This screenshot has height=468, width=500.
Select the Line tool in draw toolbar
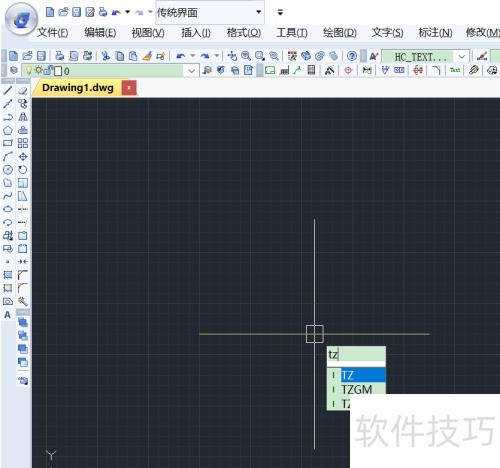pyautogui.click(x=8, y=90)
